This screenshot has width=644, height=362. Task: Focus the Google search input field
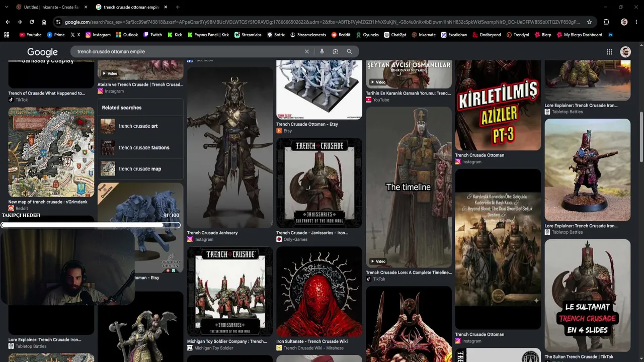[x=189, y=51]
